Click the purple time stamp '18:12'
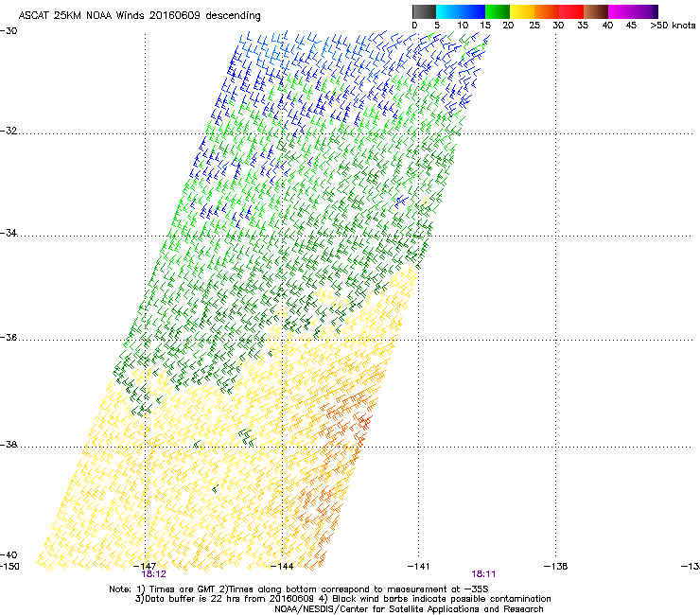700x615 pixels. click(x=153, y=574)
